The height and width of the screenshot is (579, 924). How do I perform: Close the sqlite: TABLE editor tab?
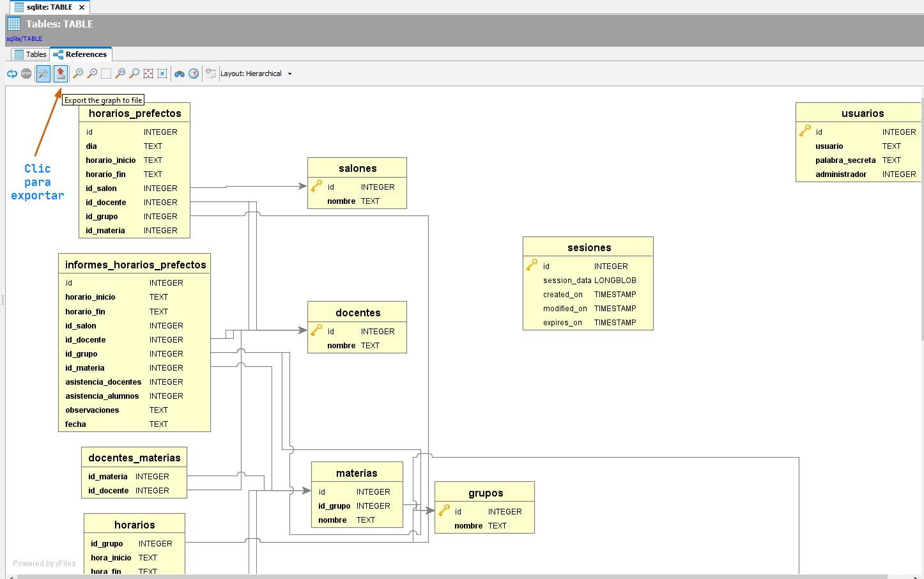coord(82,8)
